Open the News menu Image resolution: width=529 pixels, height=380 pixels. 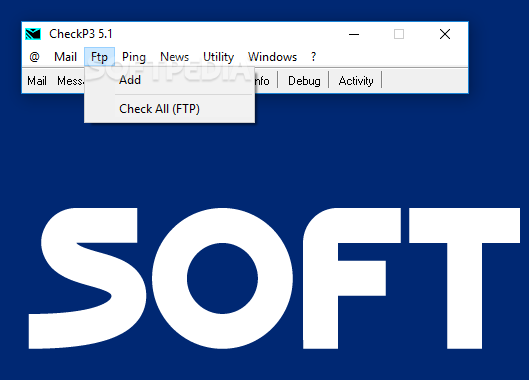tap(174, 57)
